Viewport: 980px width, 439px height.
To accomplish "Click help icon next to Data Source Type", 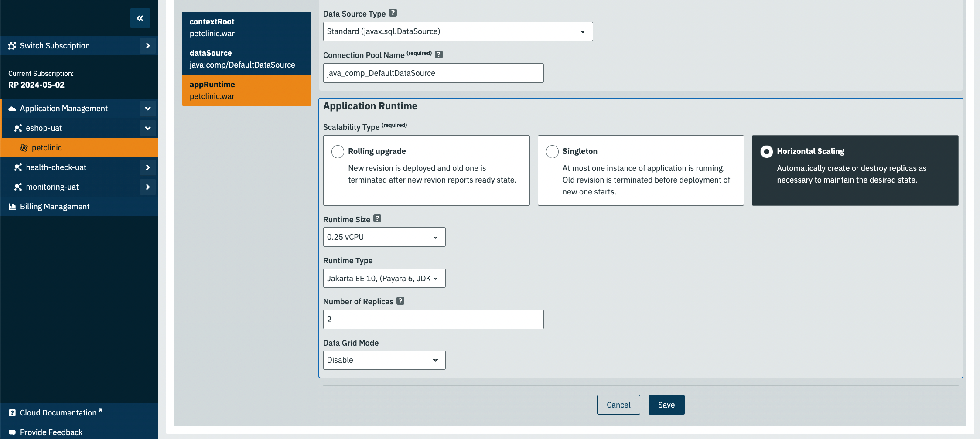I will click(x=393, y=13).
